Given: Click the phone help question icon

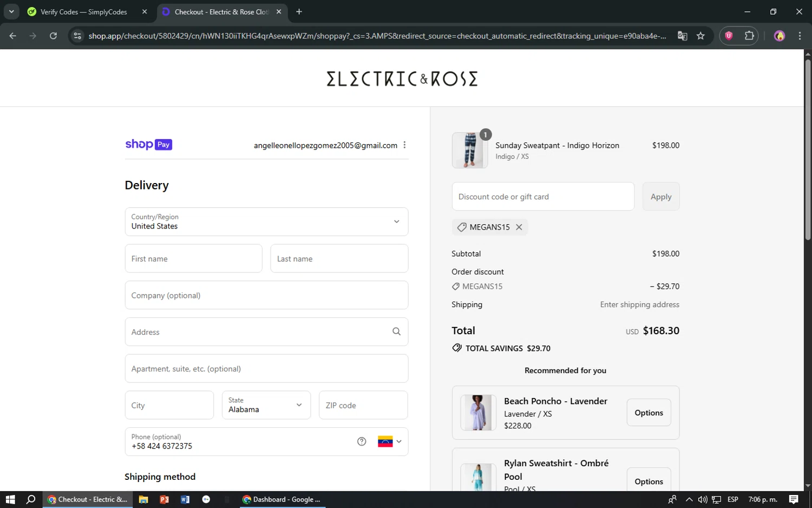Looking at the screenshot, I should 362,441.
